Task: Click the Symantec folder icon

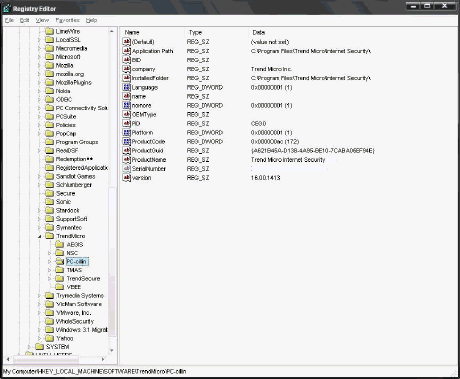Action: 49,227
